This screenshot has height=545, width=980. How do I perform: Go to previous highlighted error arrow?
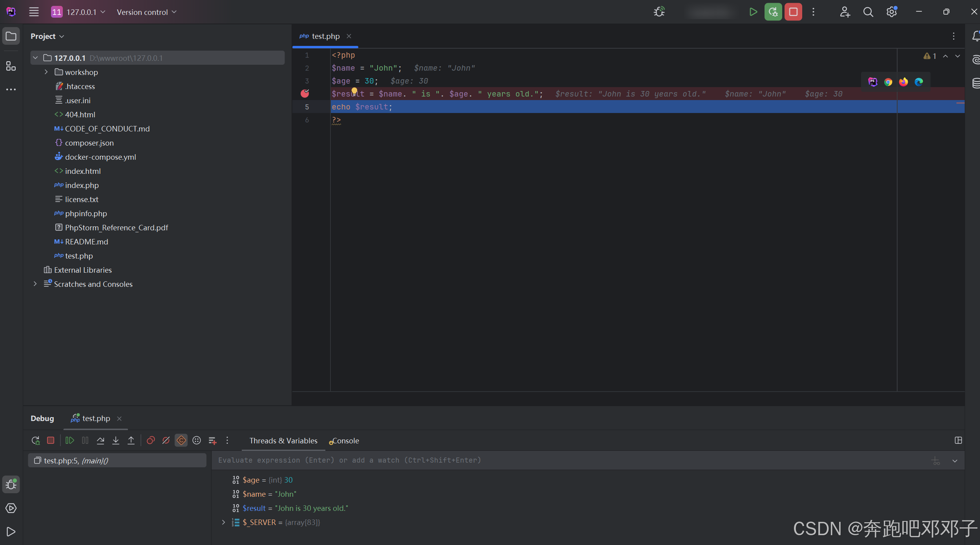coord(945,56)
